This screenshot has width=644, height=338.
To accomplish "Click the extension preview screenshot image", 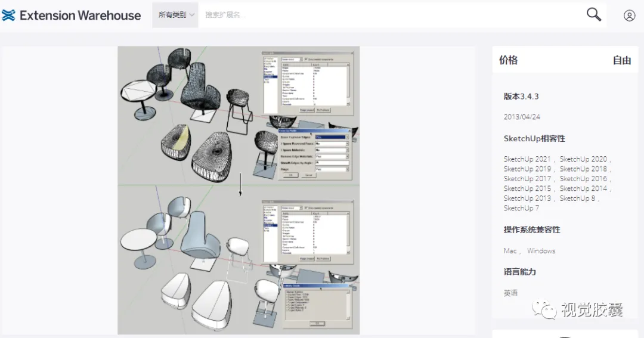I will point(239,190).
